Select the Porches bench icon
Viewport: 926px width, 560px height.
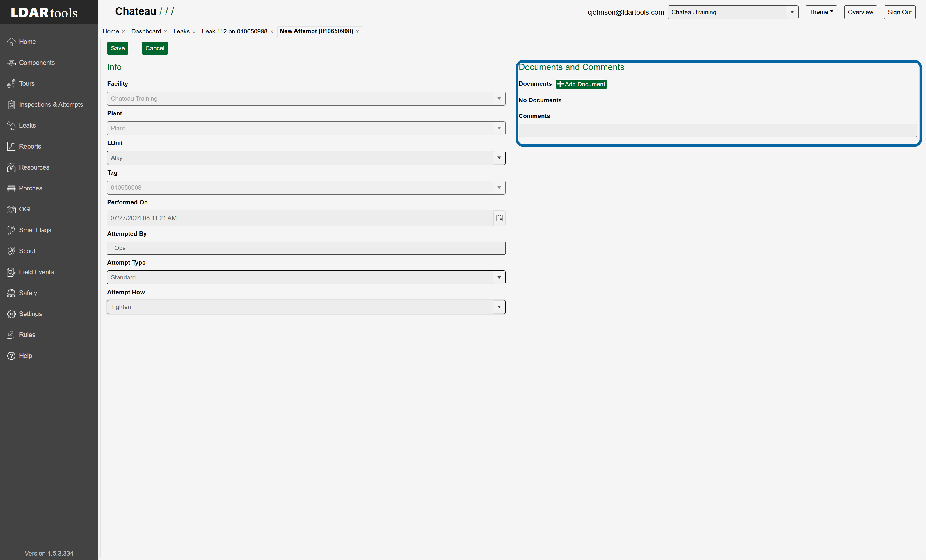pyautogui.click(x=11, y=188)
